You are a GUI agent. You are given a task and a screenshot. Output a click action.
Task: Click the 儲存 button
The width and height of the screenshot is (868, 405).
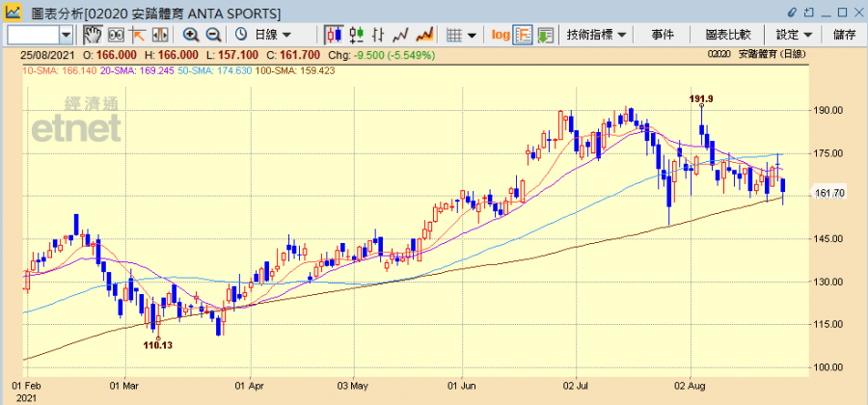(x=844, y=35)
